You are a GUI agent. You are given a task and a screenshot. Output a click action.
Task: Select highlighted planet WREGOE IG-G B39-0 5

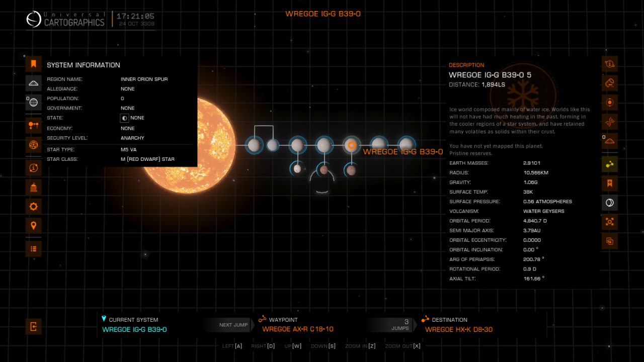point(351,146)
